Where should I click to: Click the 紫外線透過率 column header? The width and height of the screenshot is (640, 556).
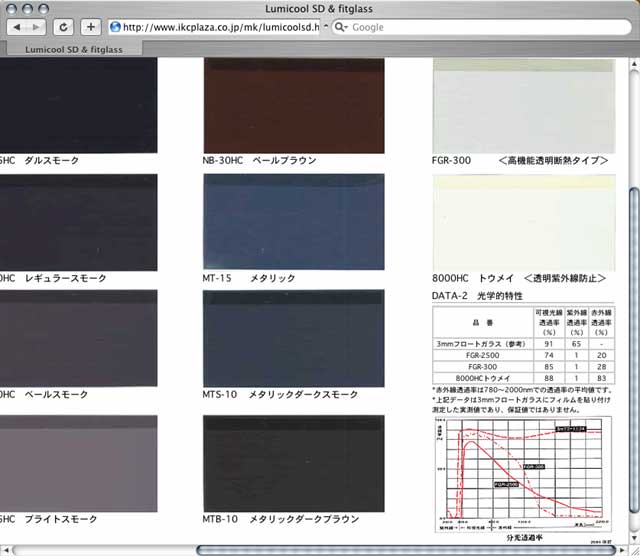pos(576,322)
